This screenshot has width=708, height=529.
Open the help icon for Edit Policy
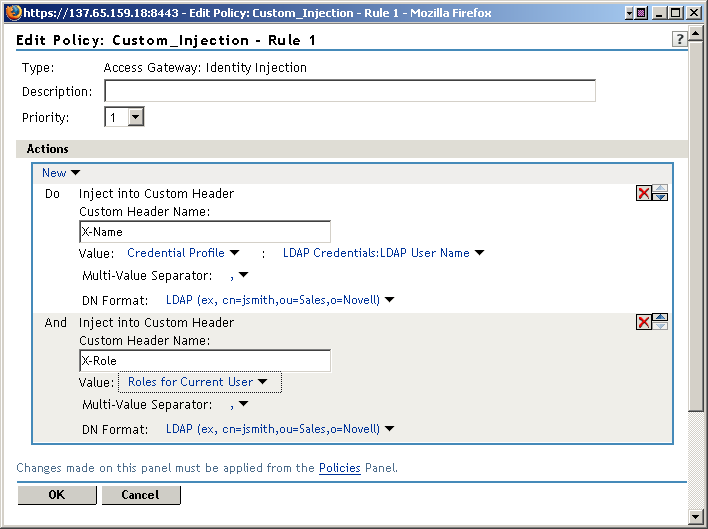(x=680, y=39)
